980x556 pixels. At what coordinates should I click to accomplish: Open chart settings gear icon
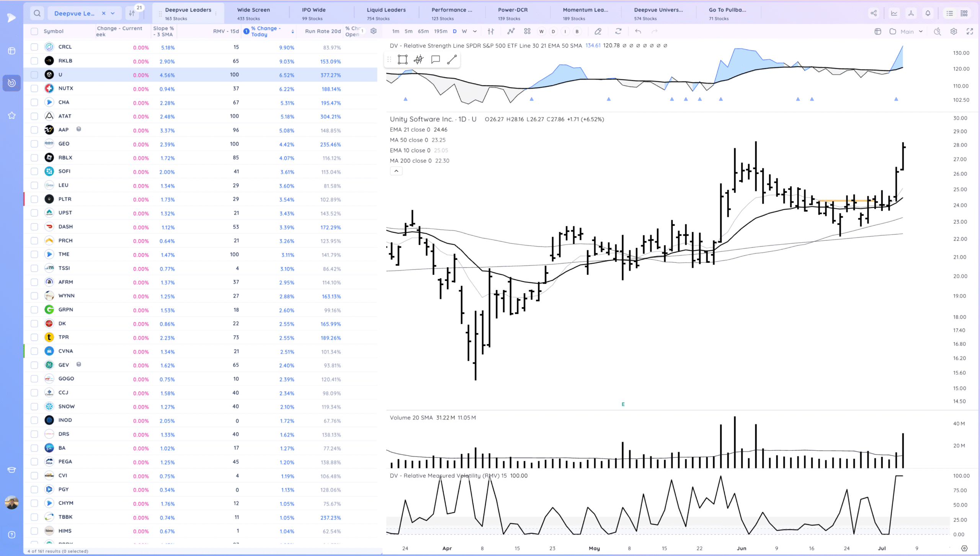pos(954,31)
